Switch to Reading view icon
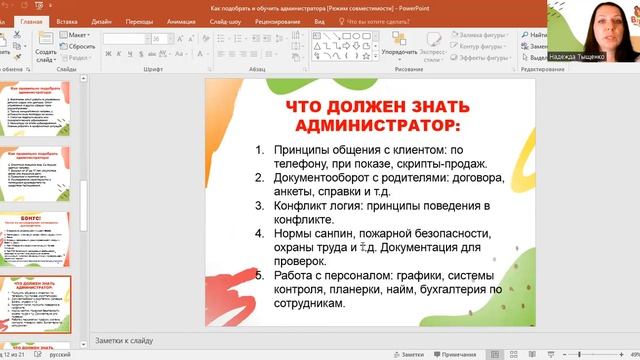Image resolution: width=640 pixels, height=360 pixels. pyautogui.click(x=532, y=355)
